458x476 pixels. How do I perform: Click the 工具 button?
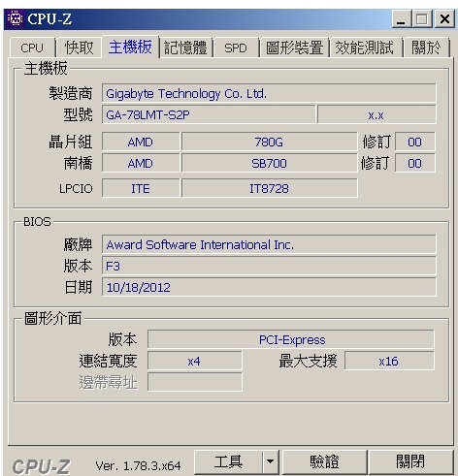[228, 461]
